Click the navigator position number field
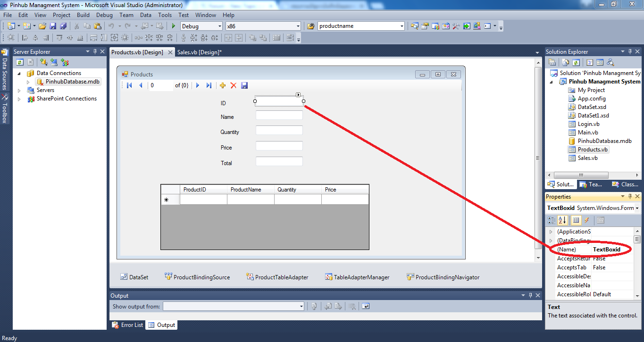Image resolution: width=644 pixels, height=342 pixels. [160, 85]
